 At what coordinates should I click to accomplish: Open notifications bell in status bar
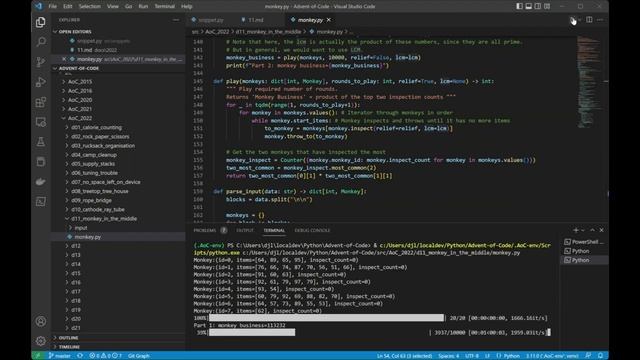coord(600,356)
